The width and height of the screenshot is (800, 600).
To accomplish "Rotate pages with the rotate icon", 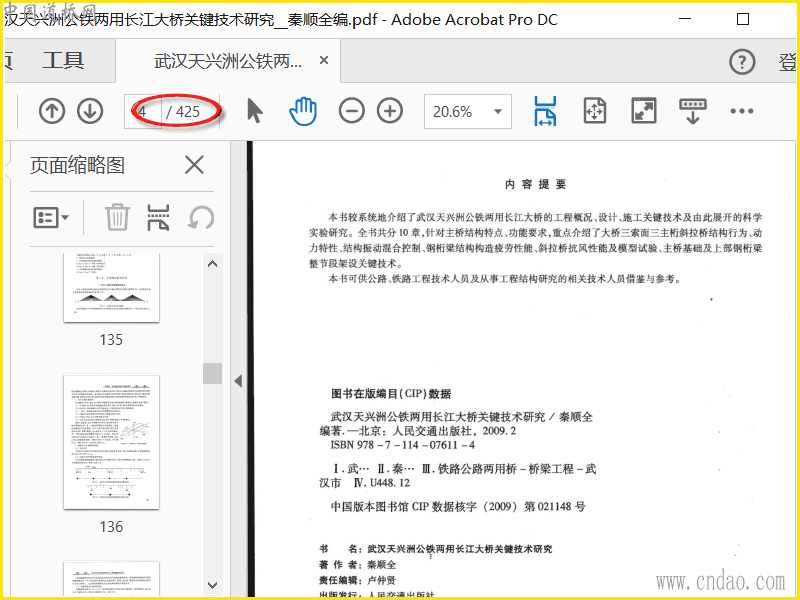I will tap(201, 218).
